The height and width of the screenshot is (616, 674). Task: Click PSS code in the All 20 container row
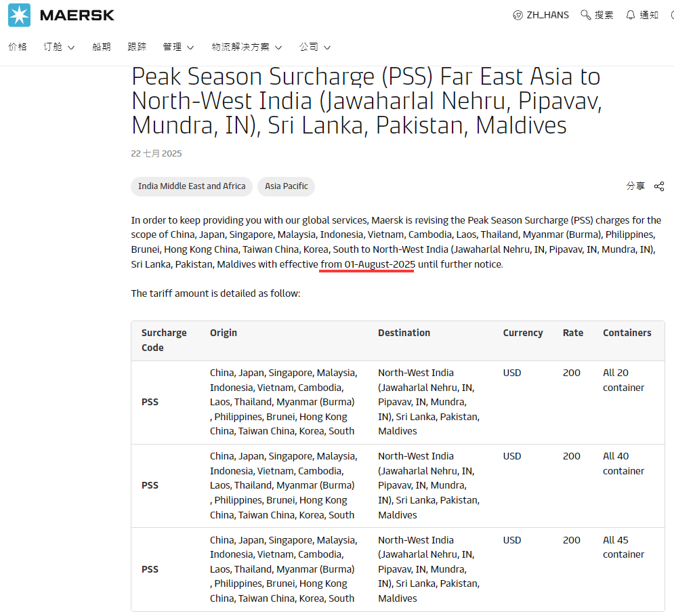pyautogui.click(x=150, y=403)
